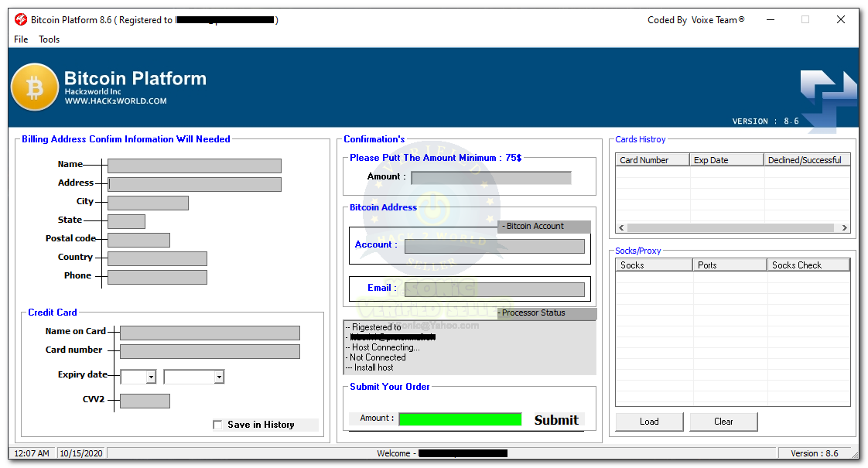Minimize the Bitcoin Platform window

point(770,20)
